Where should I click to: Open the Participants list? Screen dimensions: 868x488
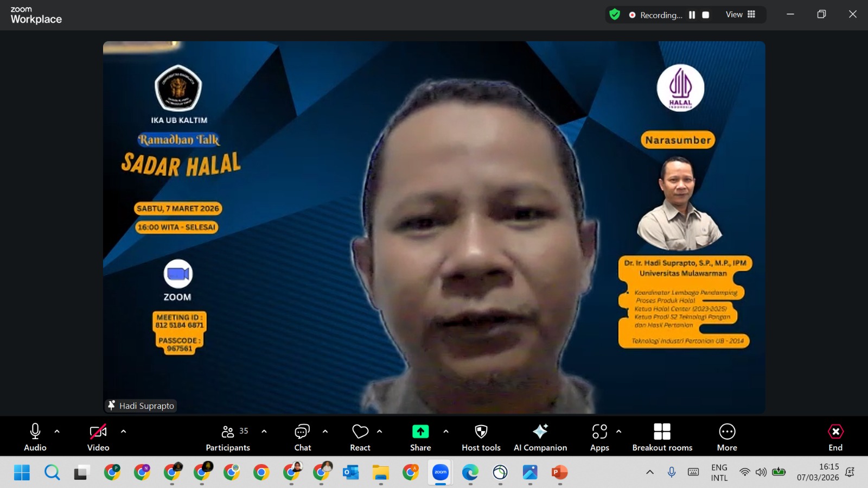point(228,437)
